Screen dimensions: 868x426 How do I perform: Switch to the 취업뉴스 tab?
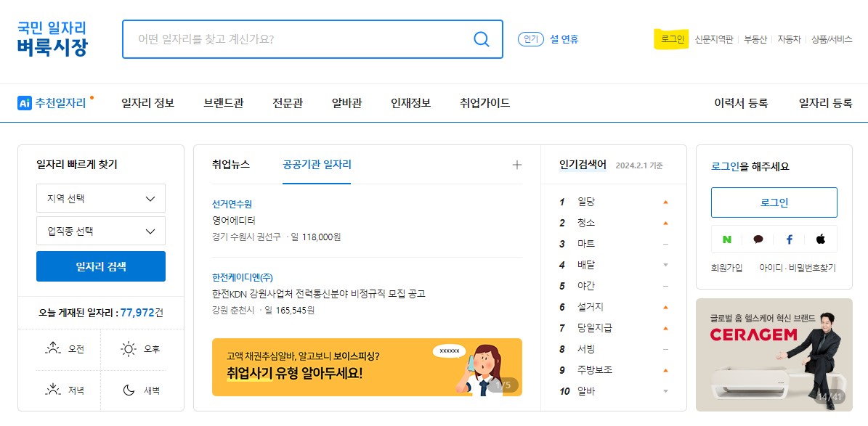[x=230, y=165]
